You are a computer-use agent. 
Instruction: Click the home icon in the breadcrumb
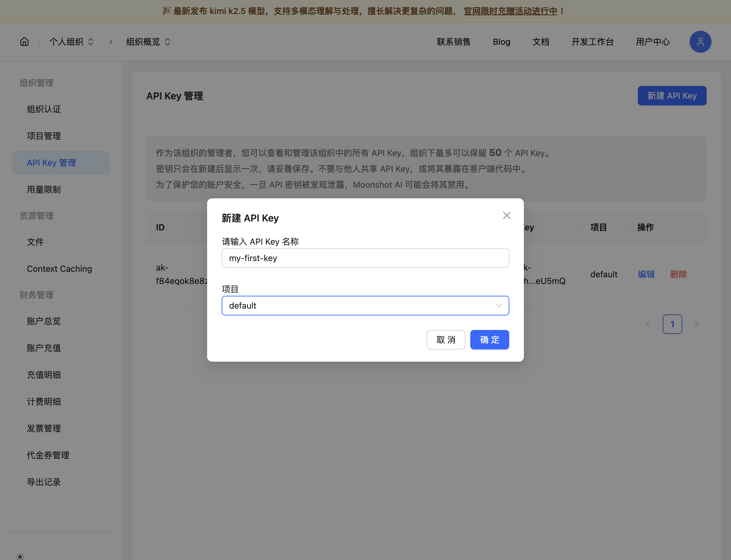[x=24, y=41]
